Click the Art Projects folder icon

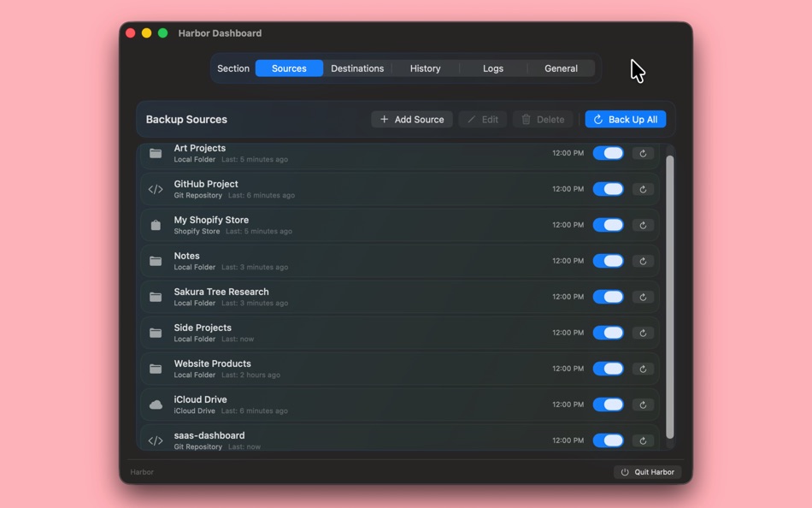click(x=156, y=153)
